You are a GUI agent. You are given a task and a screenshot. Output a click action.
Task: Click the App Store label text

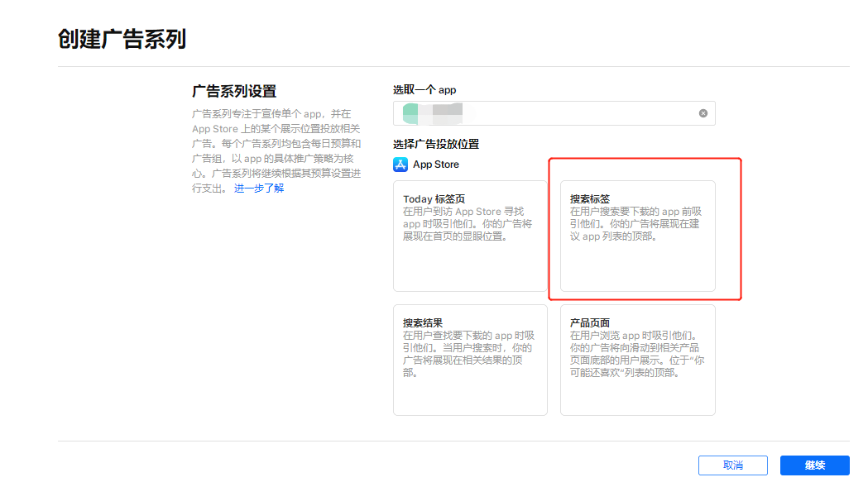point(436,165)
